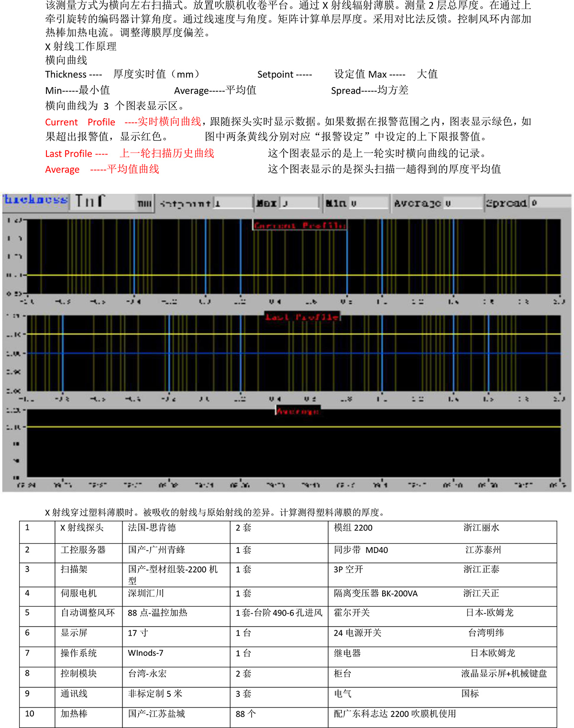Click the '配广东科志达 2200 吹膜机使用' cell

395,714
